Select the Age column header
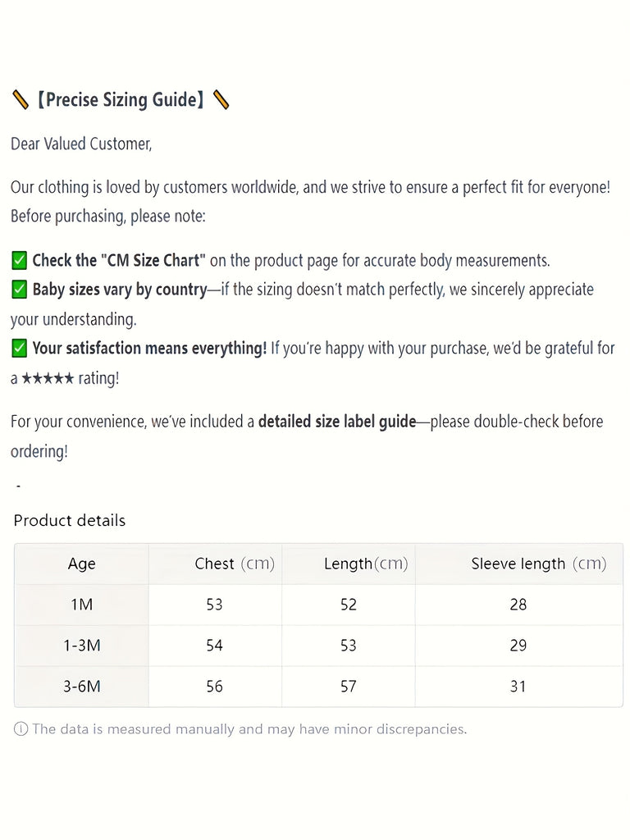Screen dimensions: 630x840 [x=81, y=564]
